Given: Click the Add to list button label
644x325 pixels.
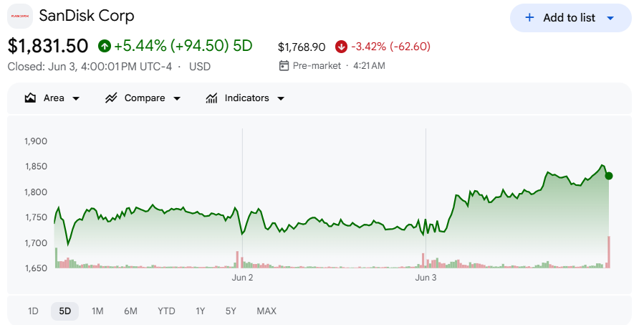Looking at the screenshot, I should pos(569,18).
